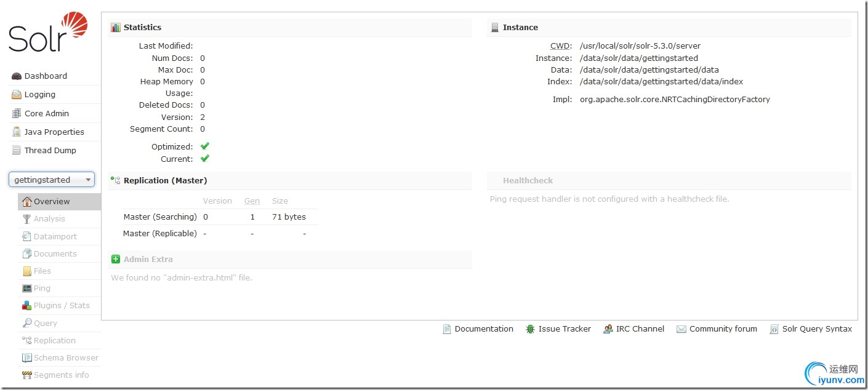Click the Core Admin server icon

tap(17, 114)
